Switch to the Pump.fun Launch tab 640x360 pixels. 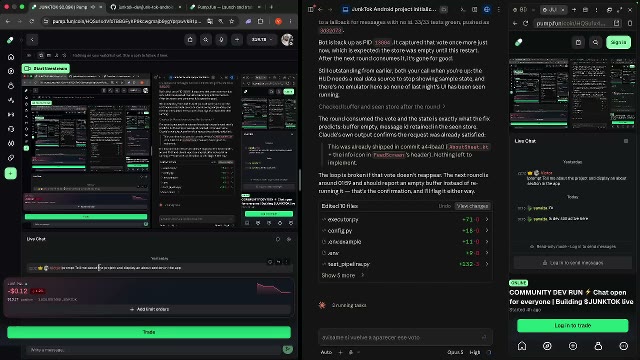click(x=224, y=7)
